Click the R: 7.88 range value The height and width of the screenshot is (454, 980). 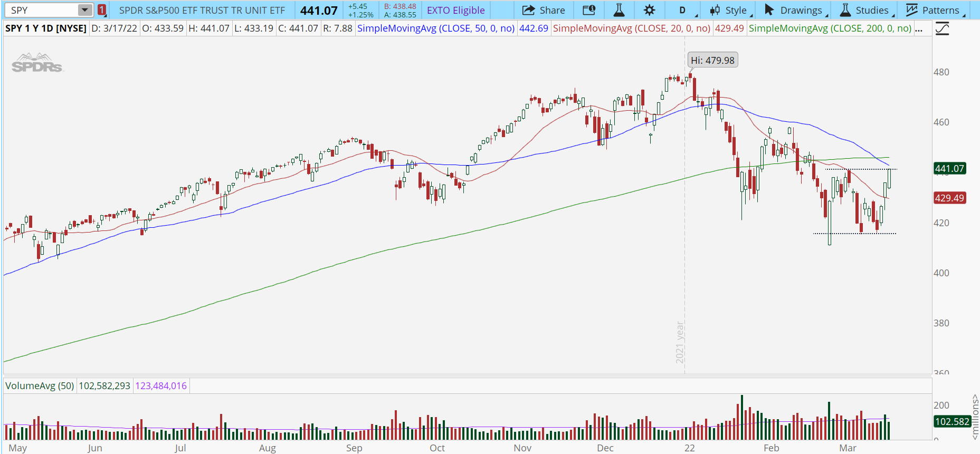pyautogui.click(x=338, y=28)
